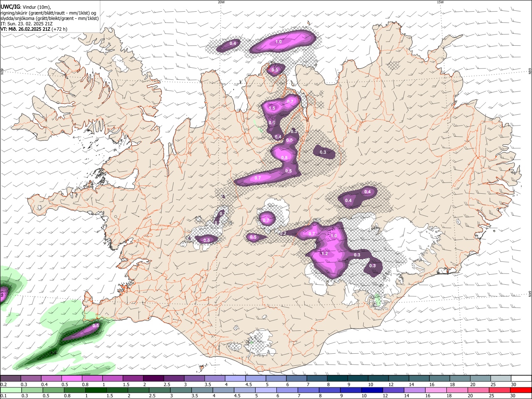The height and width of the screenshot is (399, 532).
Task: Click the 'UWC/IG: Vindur (10m)' title line
Action: pyautogui.click(x=25, y=7)
